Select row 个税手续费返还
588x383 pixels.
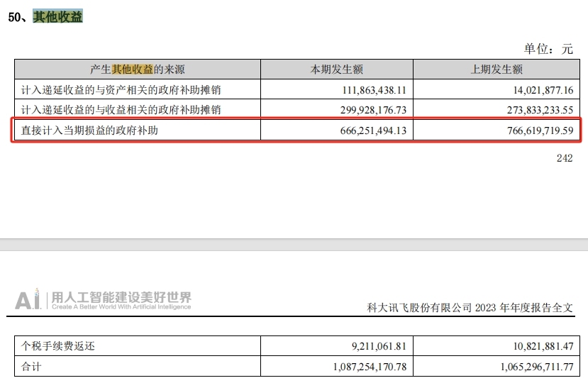297,345
